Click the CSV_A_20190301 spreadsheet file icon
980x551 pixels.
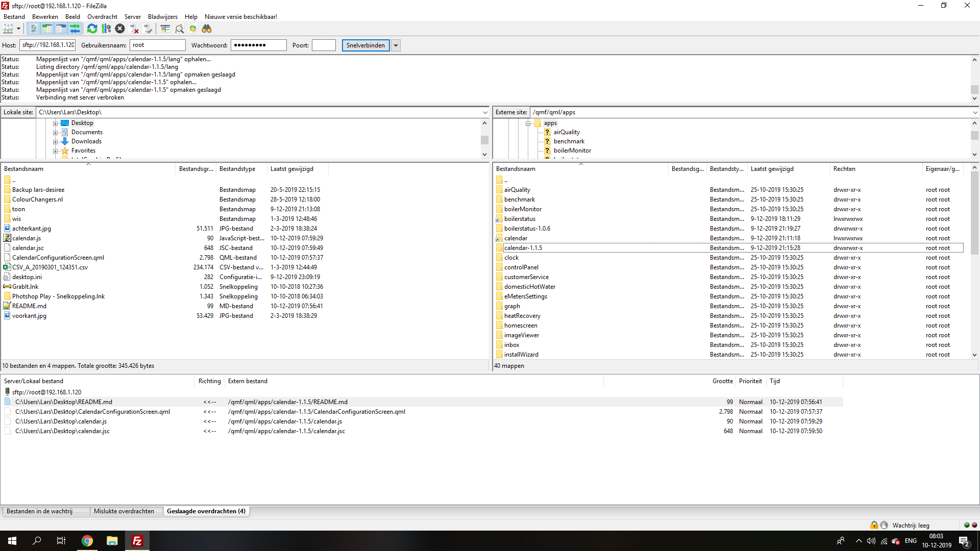click(x=7, y=267)
